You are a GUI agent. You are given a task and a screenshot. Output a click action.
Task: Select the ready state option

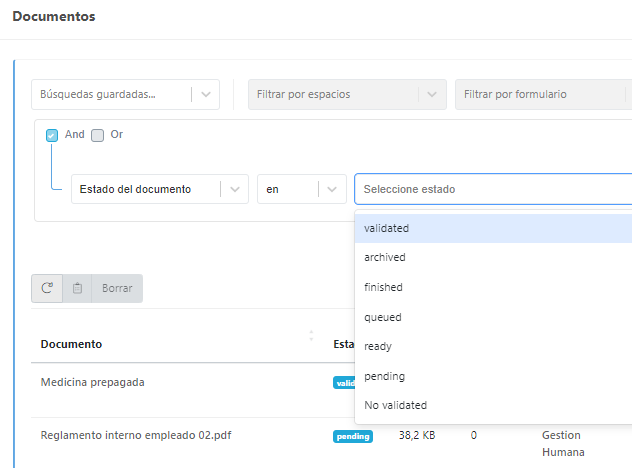point(378,346)
